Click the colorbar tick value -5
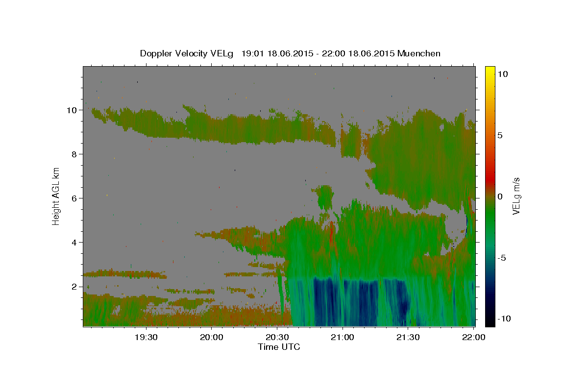The image size is (588, 392). coord(502,258)
